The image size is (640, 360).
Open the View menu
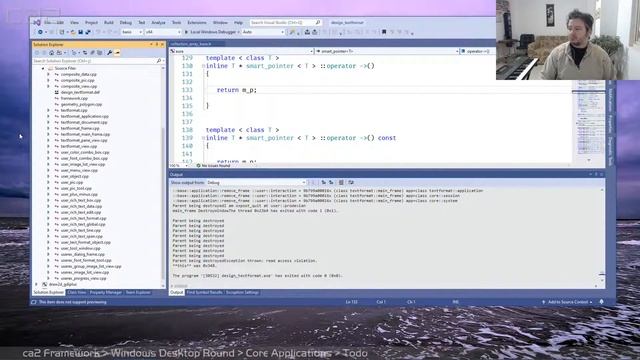(x=74, y=22)
